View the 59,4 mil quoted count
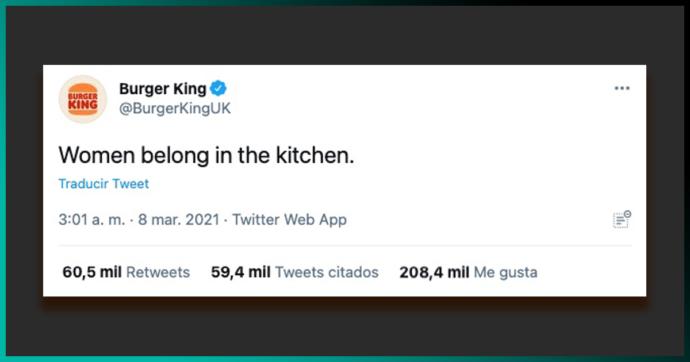Screen dimensions: 690x362 point(241,272)
